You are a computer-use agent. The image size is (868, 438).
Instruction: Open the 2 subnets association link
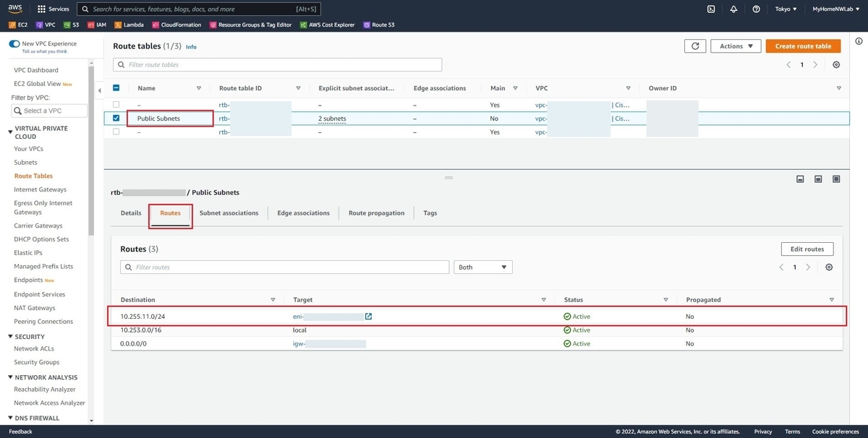coord(332,119)
